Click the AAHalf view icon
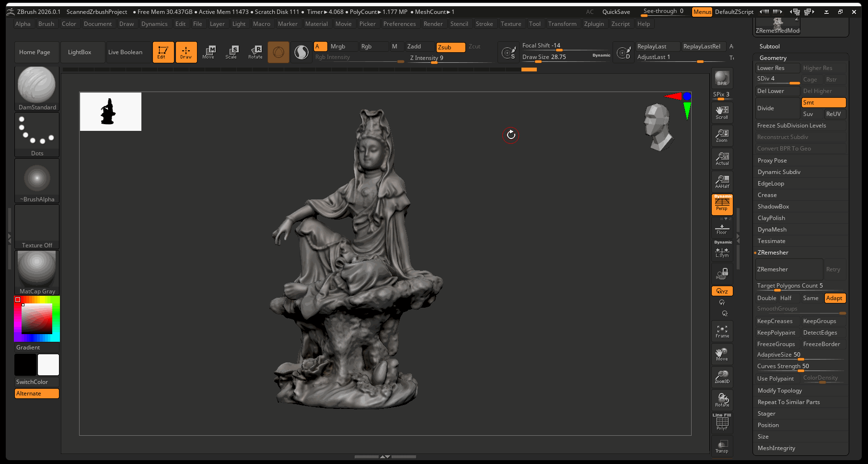The width and height of the screenshot is (868, 464). coord(722,181)
